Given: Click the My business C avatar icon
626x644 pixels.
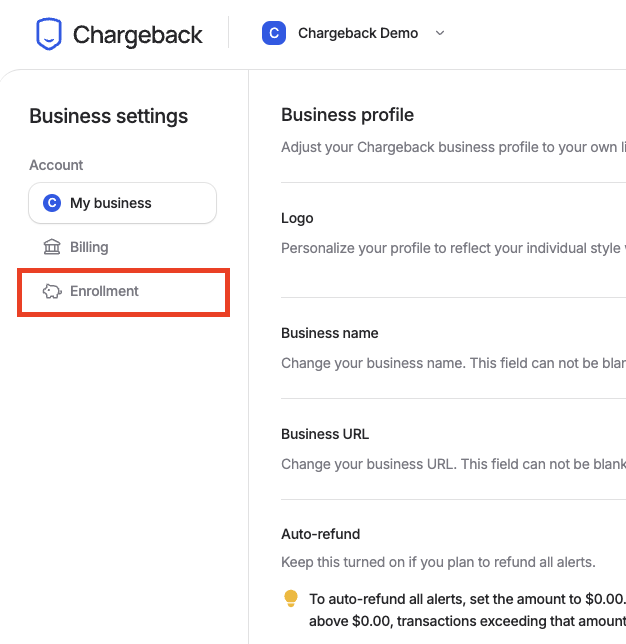Looking at the screenshot, I should (52, 203).
